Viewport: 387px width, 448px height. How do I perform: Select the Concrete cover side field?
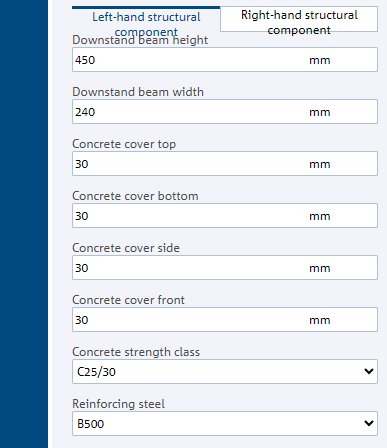pos(225,268)
